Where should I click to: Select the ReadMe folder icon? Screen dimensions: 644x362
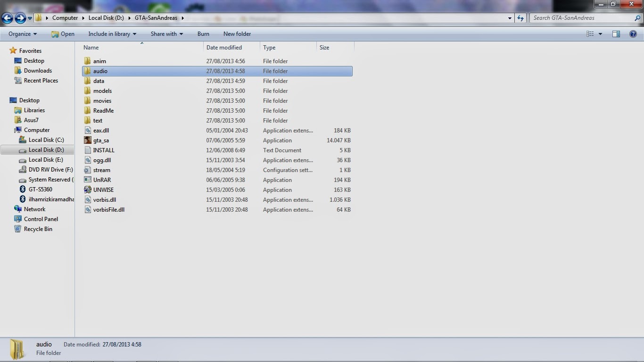88,111
